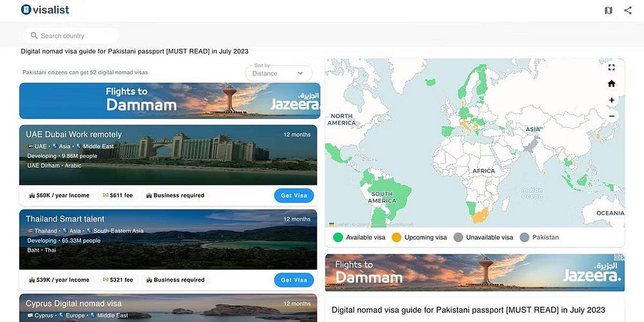Open the Thailand Smart talent card title
Viewport: 644px width, 322px height.
point(65,219)
